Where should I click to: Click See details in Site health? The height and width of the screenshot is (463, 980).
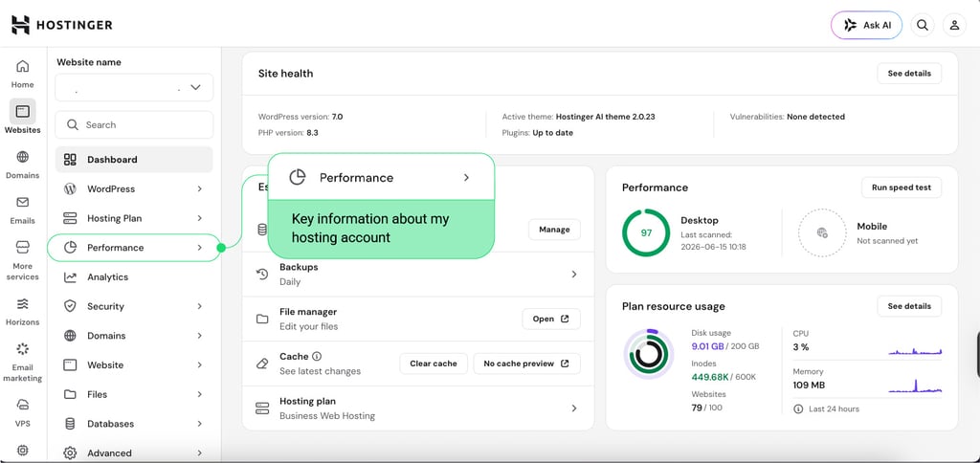[x=909, y=73]
